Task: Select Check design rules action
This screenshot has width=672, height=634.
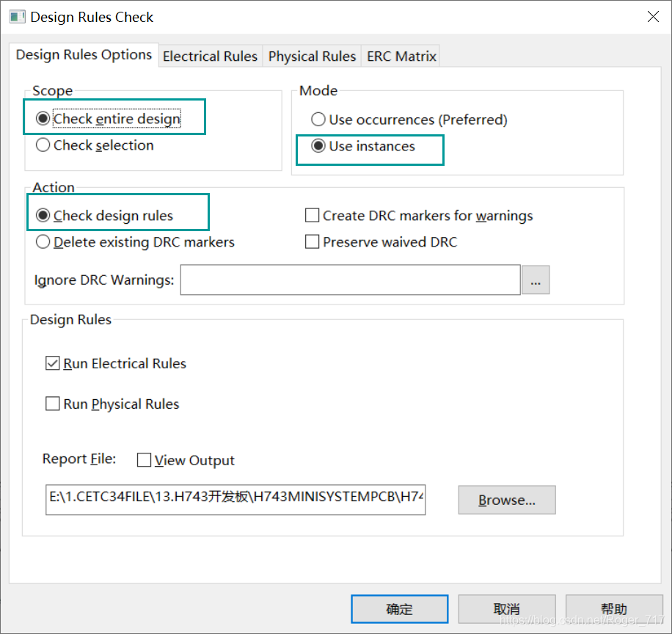Action: point(43,216)
